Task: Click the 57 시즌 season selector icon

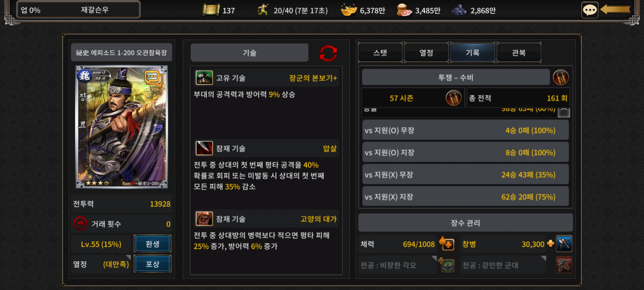Action: tap(453, 98)
